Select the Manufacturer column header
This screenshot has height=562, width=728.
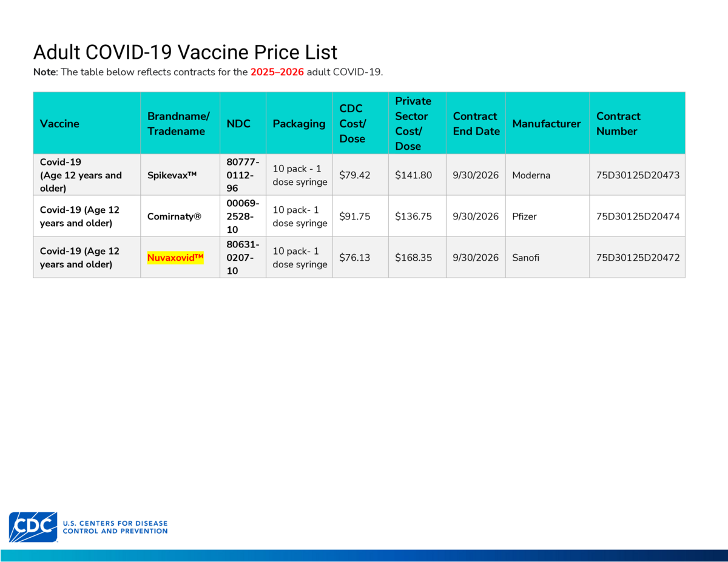(547, 123)
